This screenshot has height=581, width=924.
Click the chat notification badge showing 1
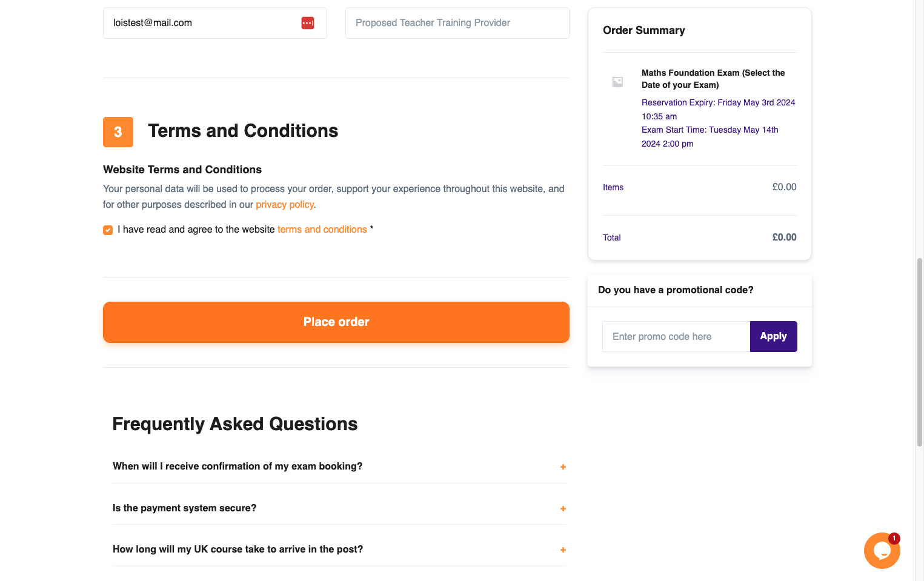click(894, 538)
